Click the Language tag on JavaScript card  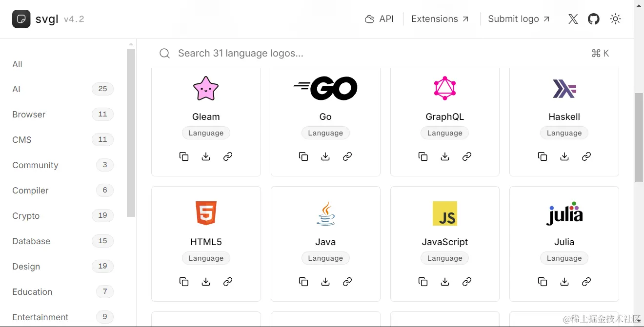click(445, 258)
